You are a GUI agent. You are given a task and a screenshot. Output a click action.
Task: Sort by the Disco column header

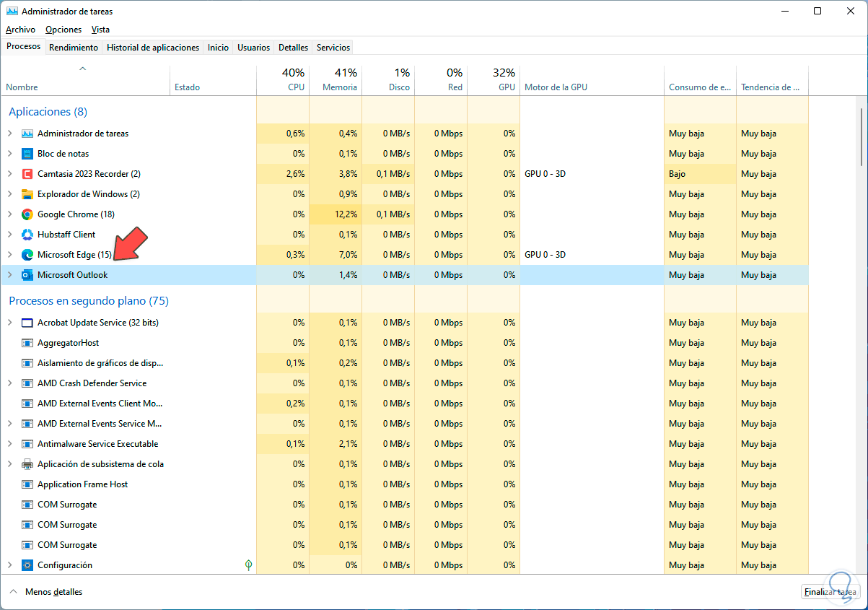[x=388, y=81]
